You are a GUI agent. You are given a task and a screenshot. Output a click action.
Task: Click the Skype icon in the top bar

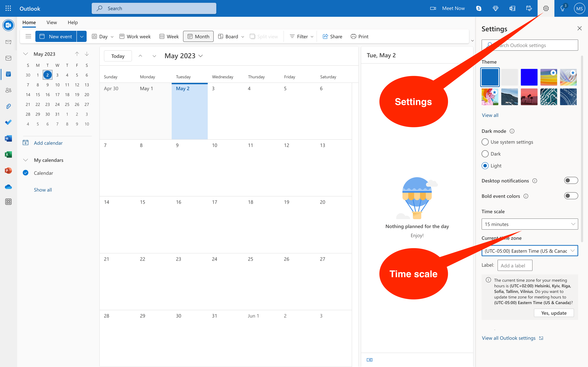(x=478, y=8)
